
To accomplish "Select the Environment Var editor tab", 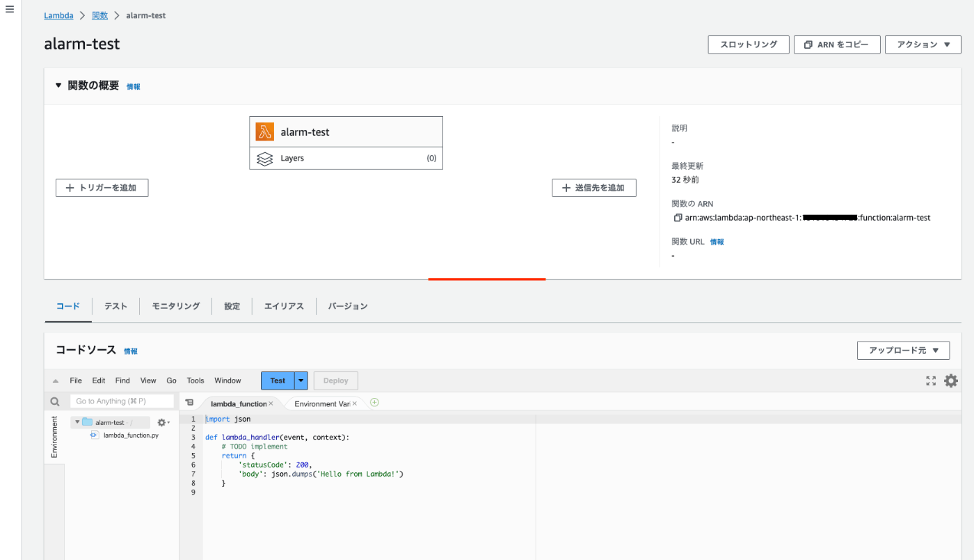I will tap(321, 403).
